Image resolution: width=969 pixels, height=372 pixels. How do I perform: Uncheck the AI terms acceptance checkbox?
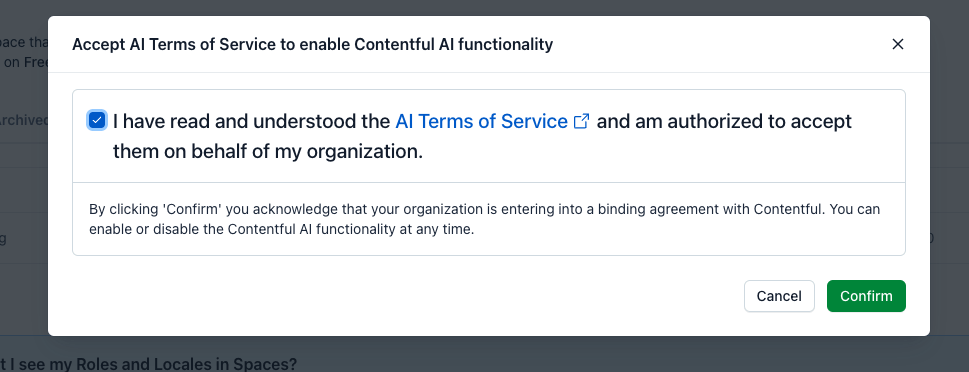96,120
